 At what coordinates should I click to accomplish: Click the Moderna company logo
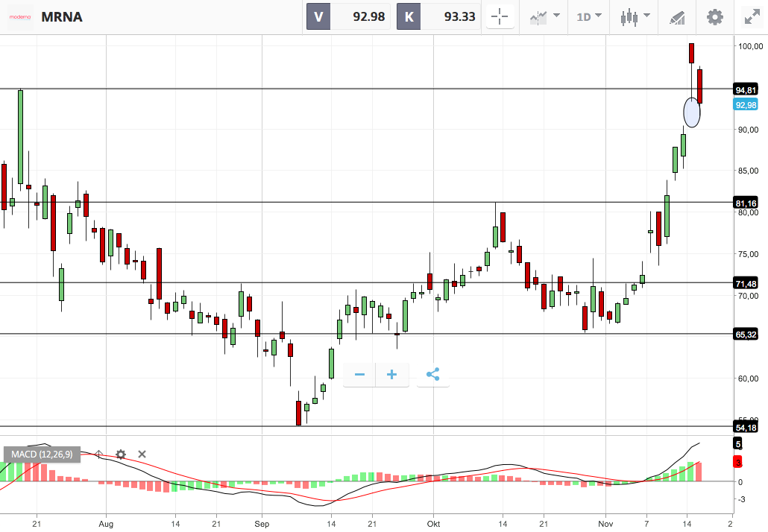[x=20, y=17]
